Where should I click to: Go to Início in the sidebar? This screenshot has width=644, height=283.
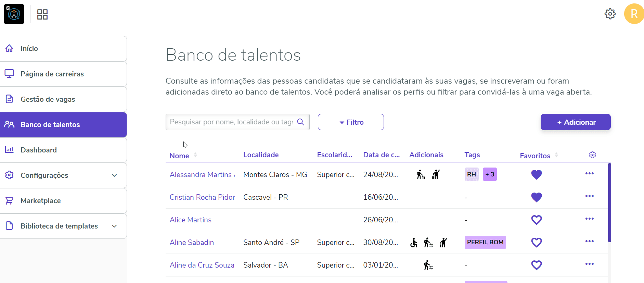[63, 49]
